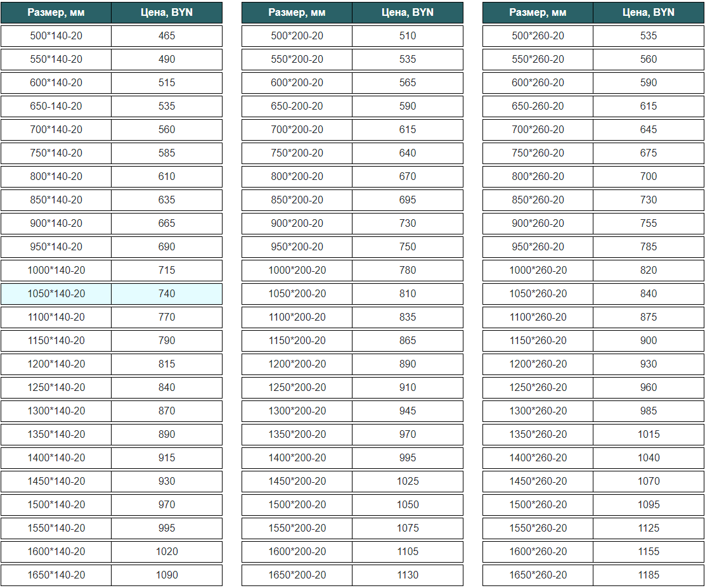Click the size cell 500*200-20

(297, 36)
